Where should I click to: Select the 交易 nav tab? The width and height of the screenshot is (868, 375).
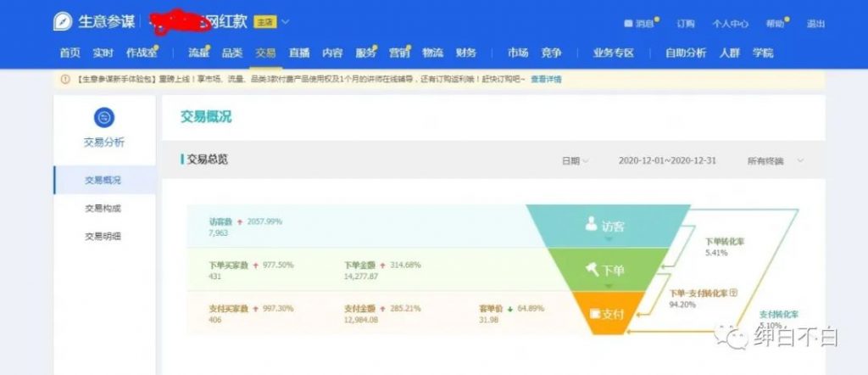265,53
